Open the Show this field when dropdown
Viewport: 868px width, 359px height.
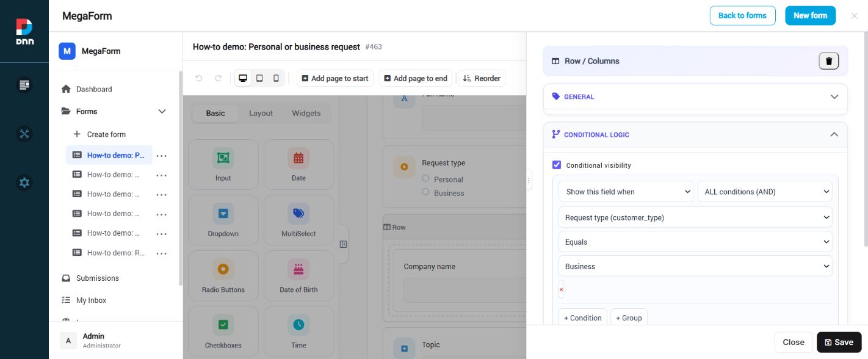click(x=626, y=192)
